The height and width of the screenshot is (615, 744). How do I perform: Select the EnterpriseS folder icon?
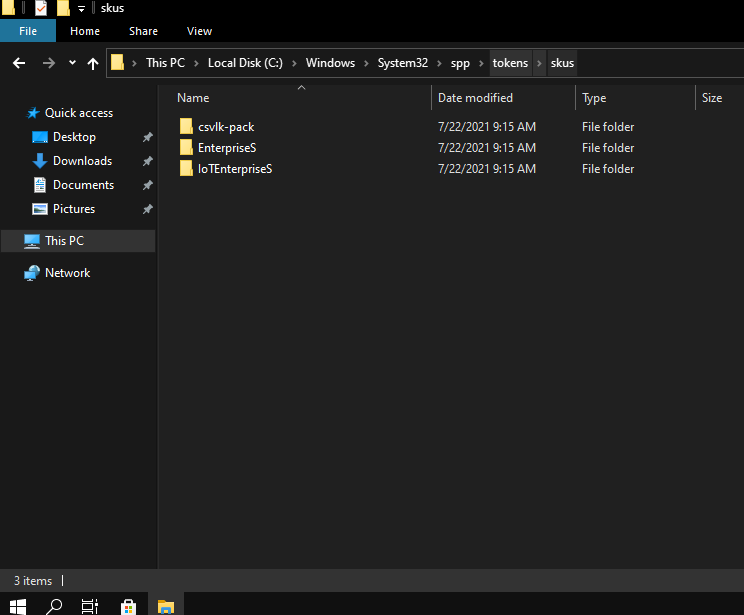point(186,148)
